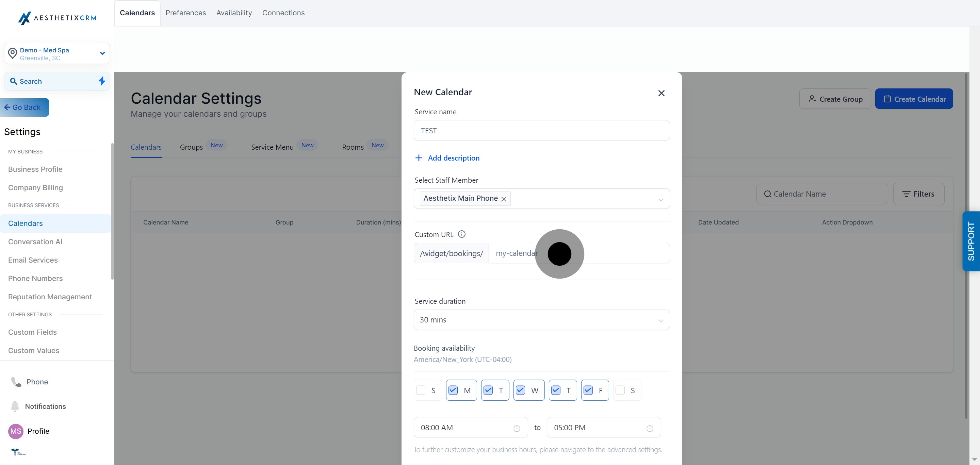Switch to the Preferences tab
The height and width of the screenshot is (465, 980).
click(186, 13)
